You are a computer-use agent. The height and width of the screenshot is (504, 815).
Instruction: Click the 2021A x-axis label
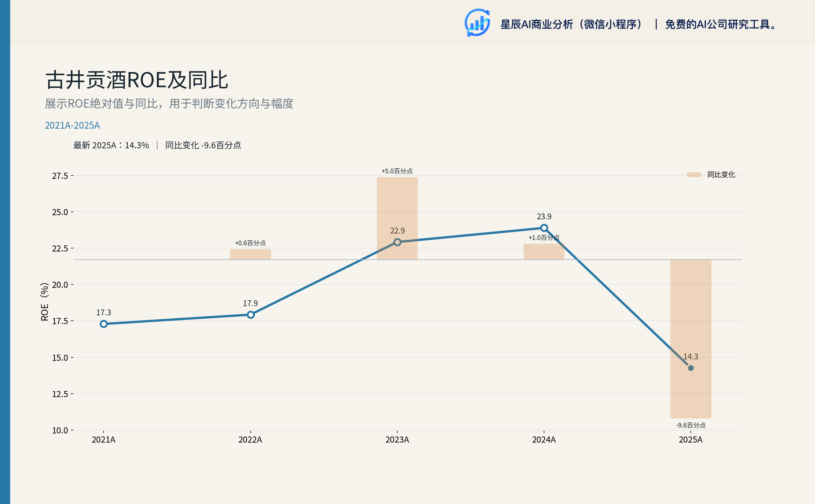tap(104, 440)
